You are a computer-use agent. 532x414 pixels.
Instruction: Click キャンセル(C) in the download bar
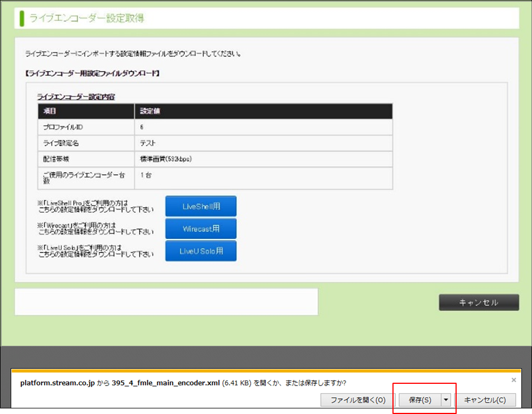click(x=485, y=400)
